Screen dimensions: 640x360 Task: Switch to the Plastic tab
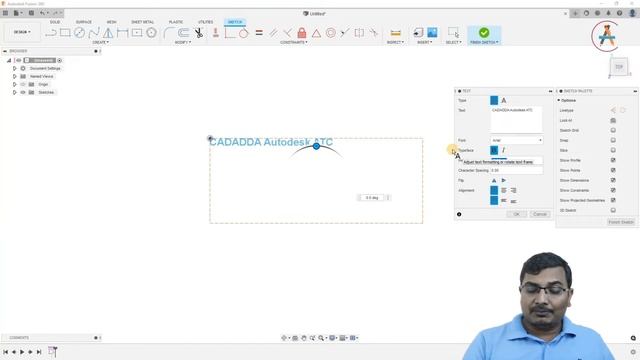pos(176,22)
